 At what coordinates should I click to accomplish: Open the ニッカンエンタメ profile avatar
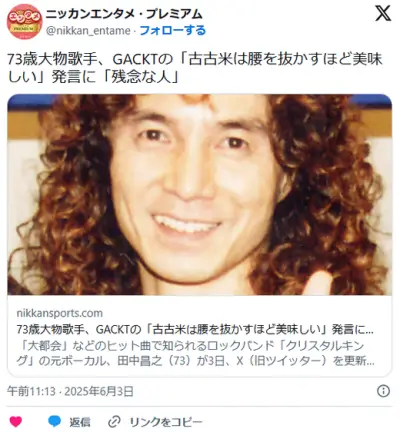coord(24,21)
